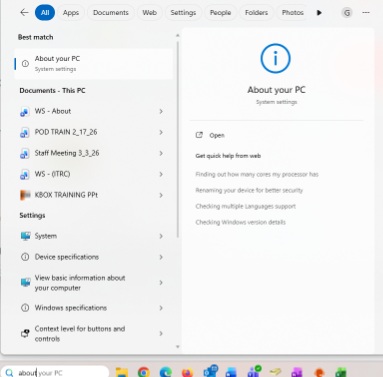
Task: Click POD TRAIN 2_17_26 document icon
Action: 24,133
